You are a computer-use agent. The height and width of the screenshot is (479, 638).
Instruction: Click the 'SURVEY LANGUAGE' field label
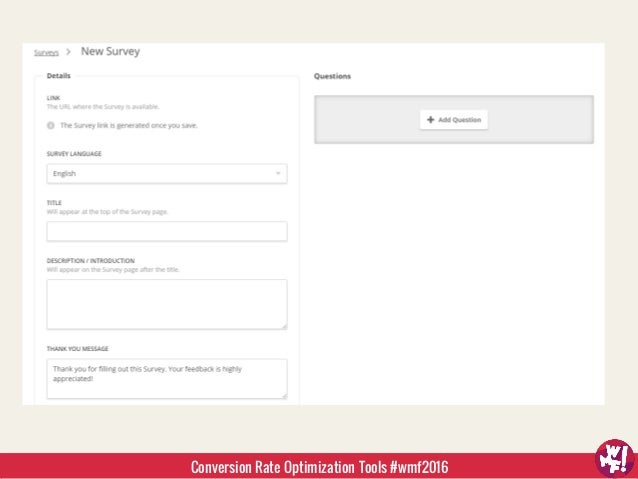pyautogui.click(x=74, y=154)
